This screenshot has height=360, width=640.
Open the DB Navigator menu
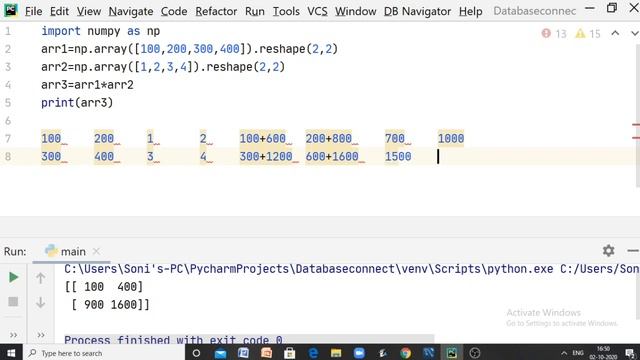click(x=417, y=11)
